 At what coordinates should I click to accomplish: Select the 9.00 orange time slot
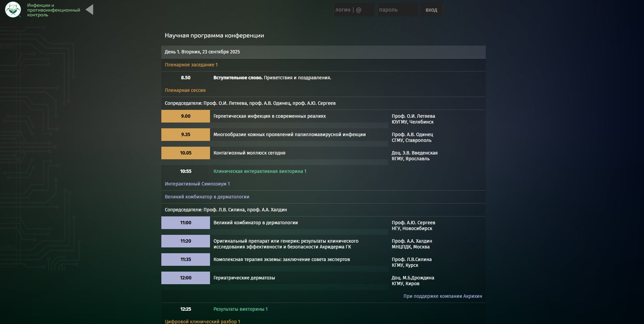pyautogui.click(x=186, y=116)
